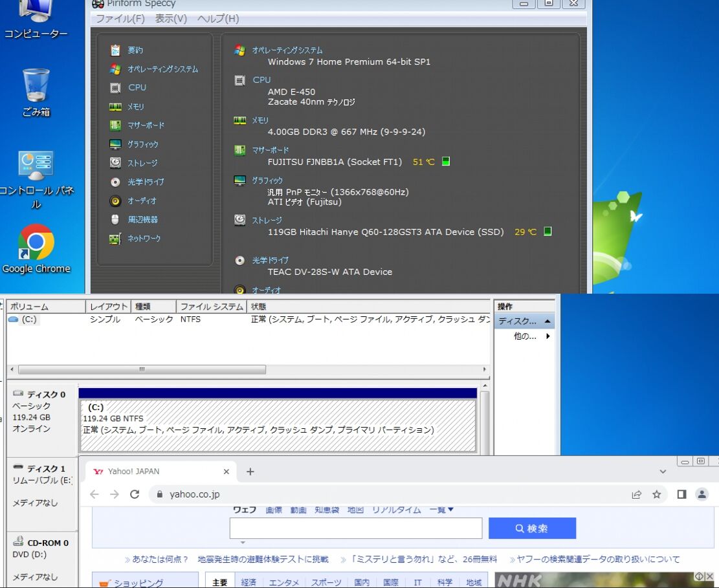This screenshot has height=588, width=719.
Task: Open the コントロールパネル desktop icon
Action: 36,180
